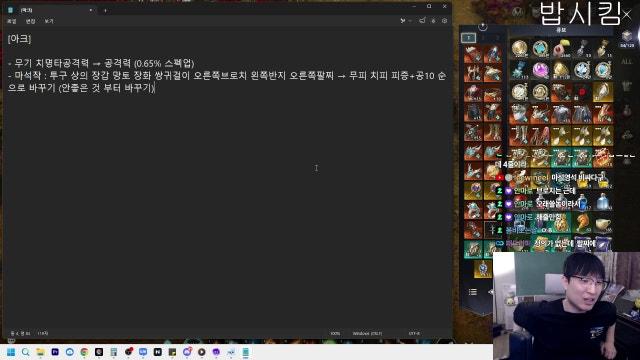
Task: Click the Copilot rewrite icon in Notepad toolbar
Action: [x=403, y=21]
